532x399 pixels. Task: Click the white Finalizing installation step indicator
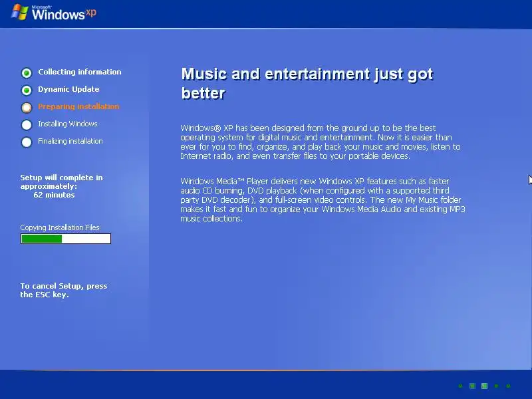(27, 142)
